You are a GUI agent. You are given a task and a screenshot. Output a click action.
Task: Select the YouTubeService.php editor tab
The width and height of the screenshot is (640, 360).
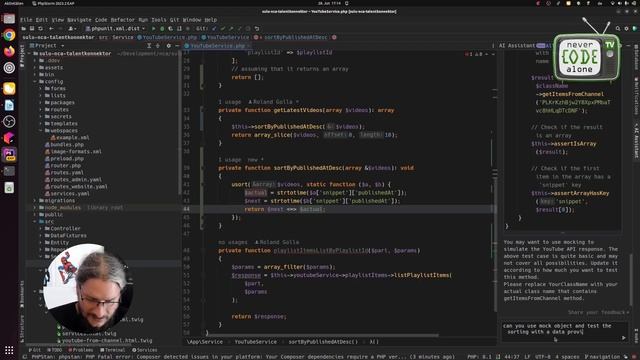click(218, 46)
